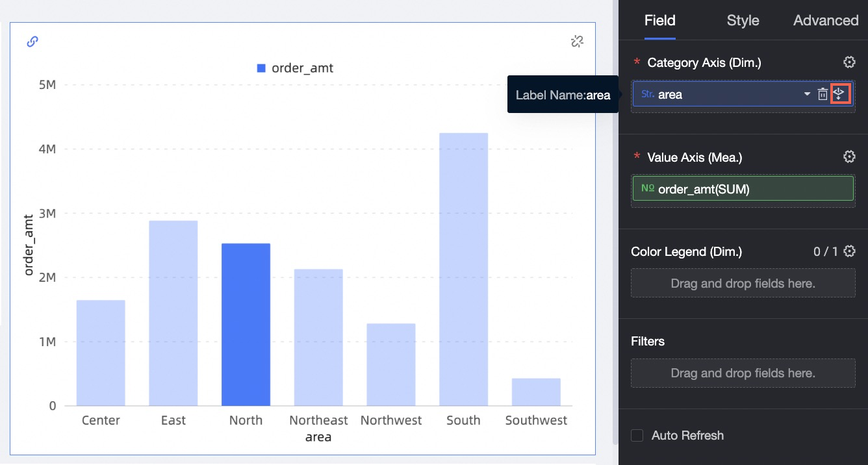Click the Str. type icon on area field
The width and height of the screenshot is (868, 465).
point(647,94)
